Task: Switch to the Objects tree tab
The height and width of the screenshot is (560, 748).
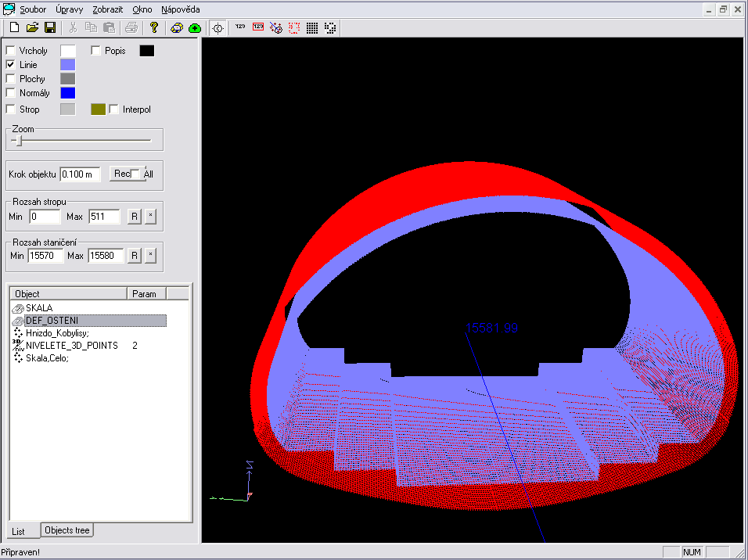Action: 67,530
